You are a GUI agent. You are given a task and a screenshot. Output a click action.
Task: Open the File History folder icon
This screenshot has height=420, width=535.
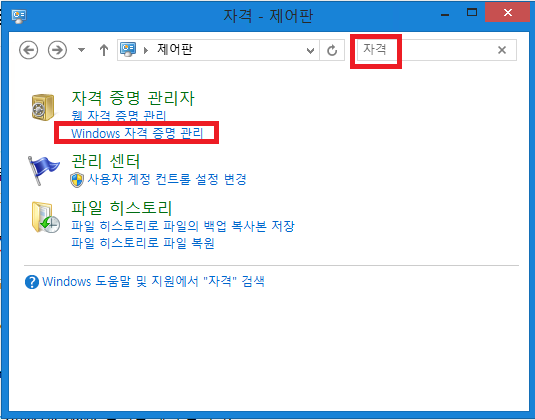coord(45,217)
